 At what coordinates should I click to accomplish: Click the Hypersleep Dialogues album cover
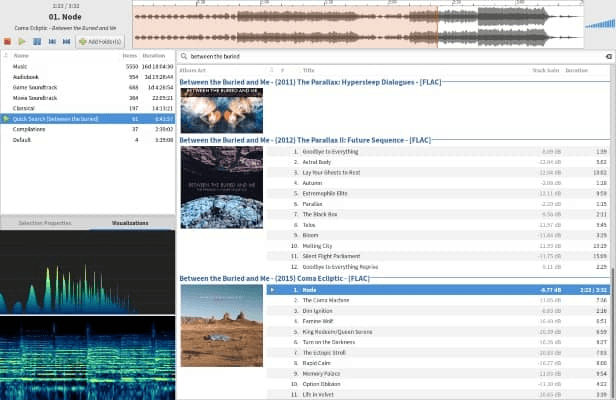222,110
